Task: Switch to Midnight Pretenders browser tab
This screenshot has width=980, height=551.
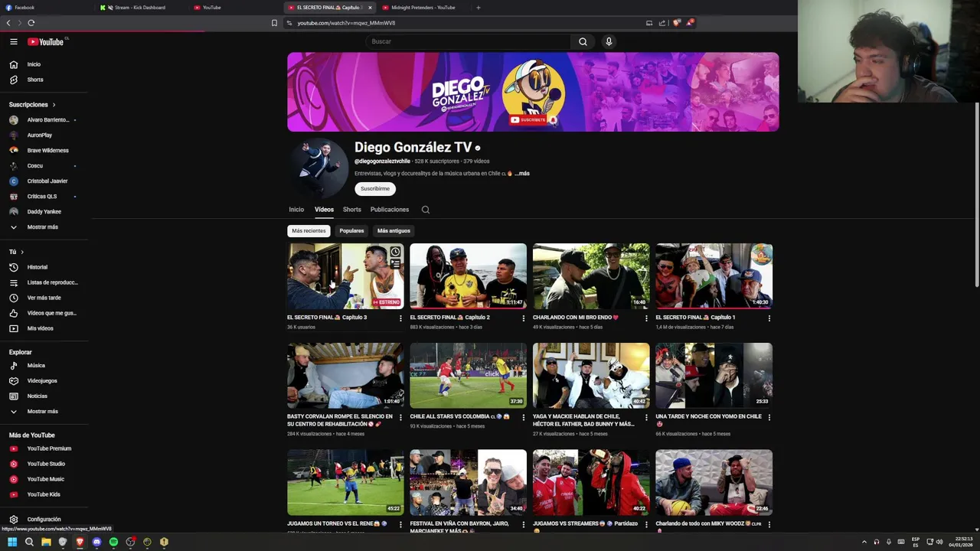Action: tap(423, 8)
